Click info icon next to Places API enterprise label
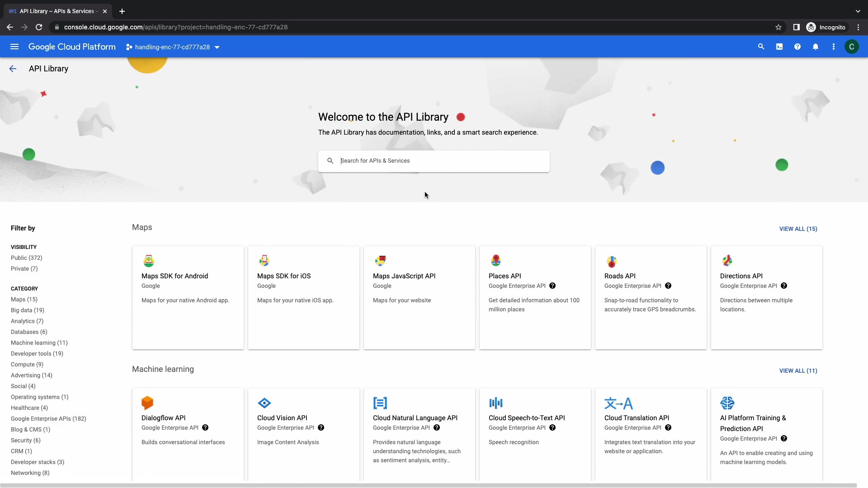The width and height of the screenshot is (868, 488). tap(552, 286)
